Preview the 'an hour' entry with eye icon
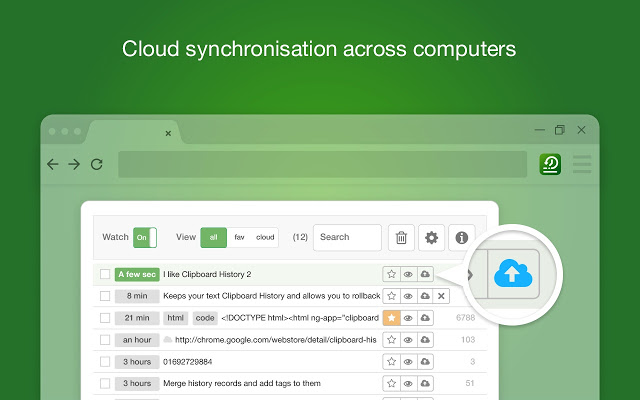The height and width of the screenshot is (400, 640). pyautogui.click(x=408, y=340)
